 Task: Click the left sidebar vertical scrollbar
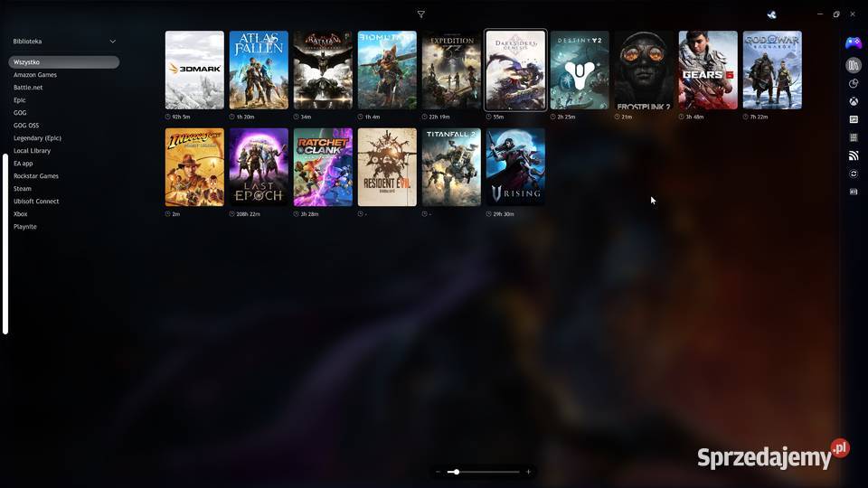5,244
